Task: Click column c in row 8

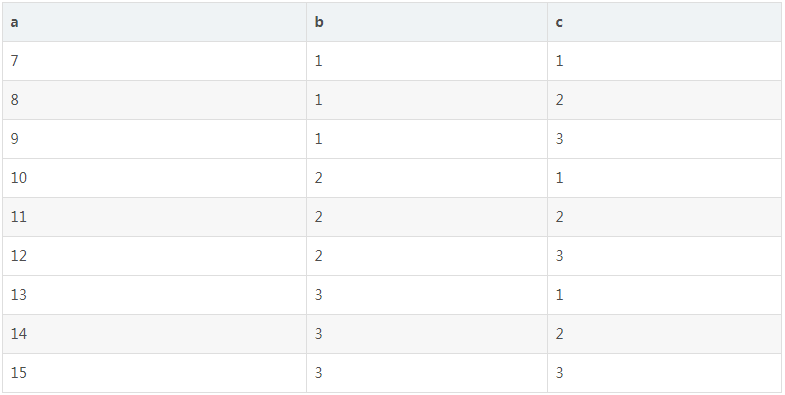Action: pyautogui.click(x=664, y=100)
